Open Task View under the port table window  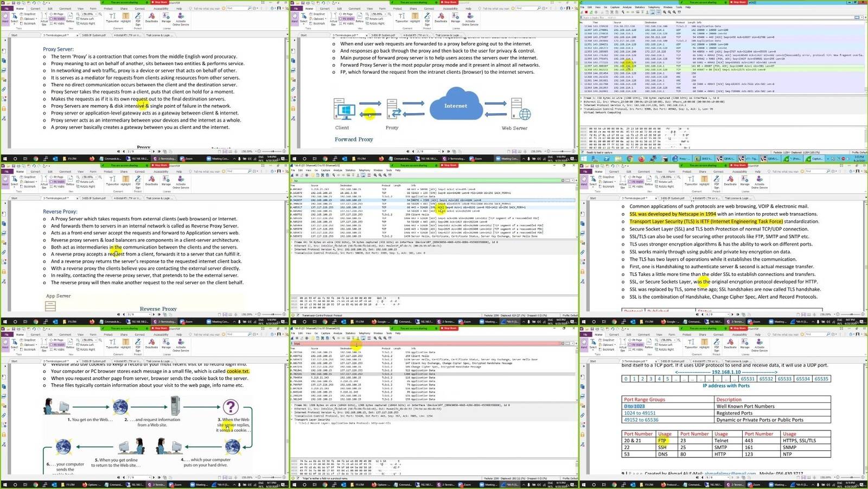(603, 484)
